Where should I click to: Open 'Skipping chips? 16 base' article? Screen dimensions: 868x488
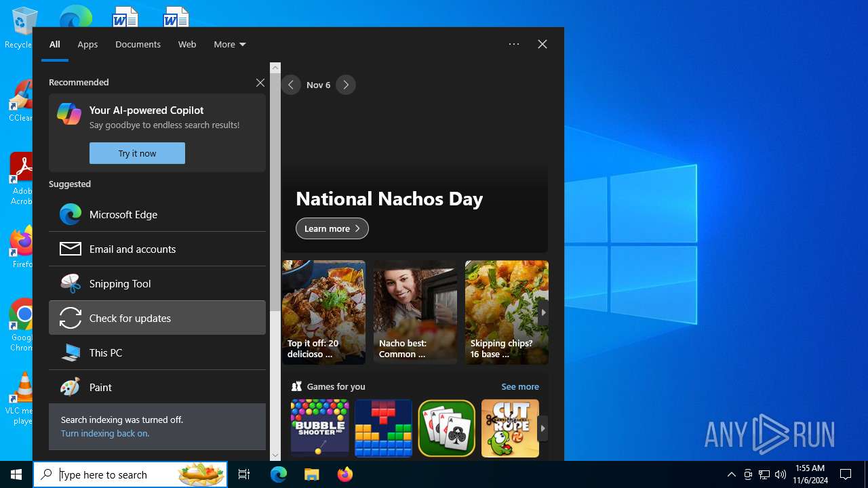507,312
